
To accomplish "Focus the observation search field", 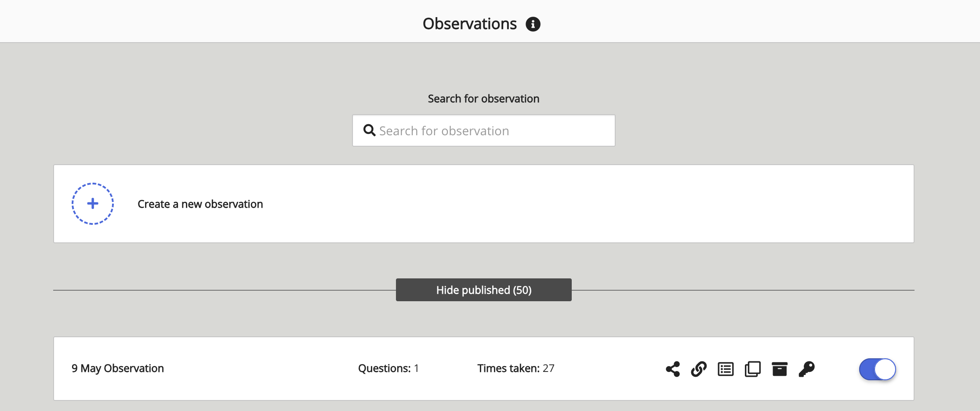I will point(483,130).
